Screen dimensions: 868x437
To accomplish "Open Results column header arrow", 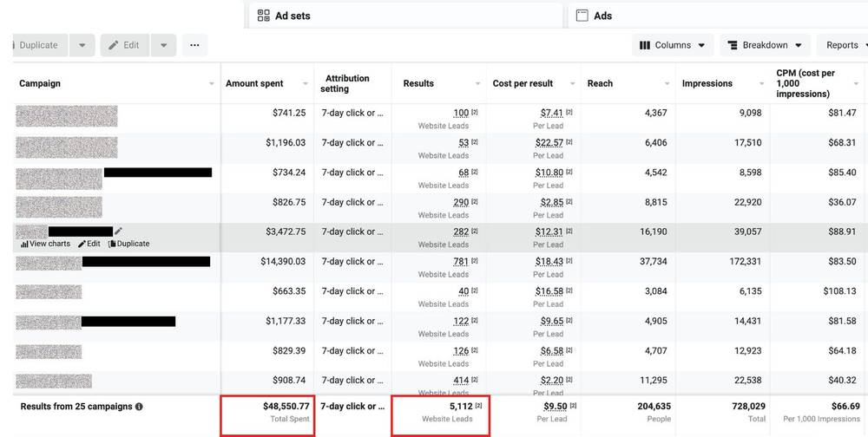I will point(477,84).
